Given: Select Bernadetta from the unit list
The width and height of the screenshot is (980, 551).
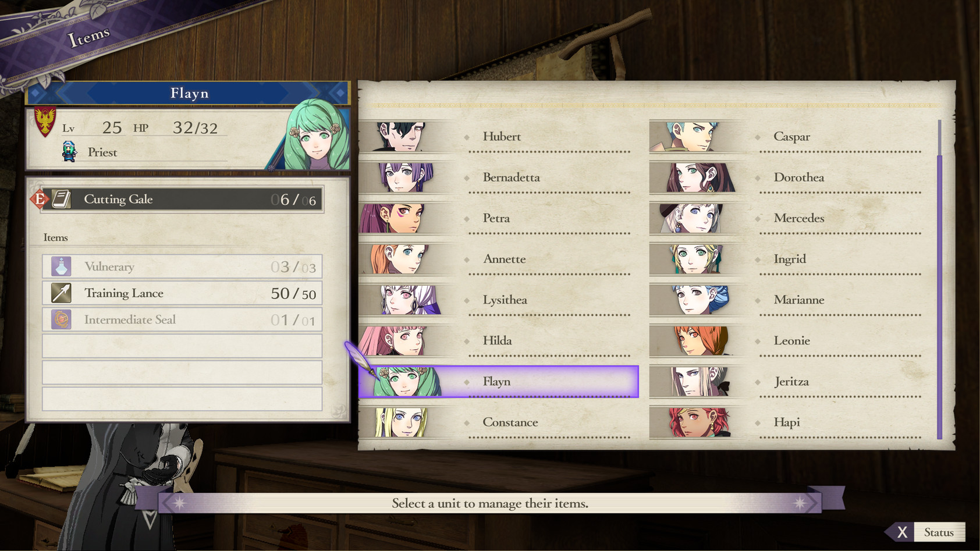Looking at the screenshot, I should tap(512, 177).
